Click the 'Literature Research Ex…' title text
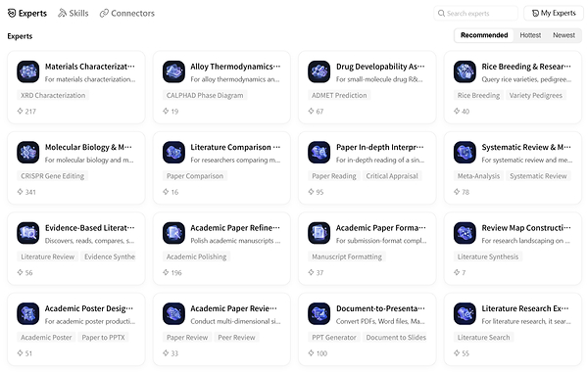The height and width of the screenshot is (373, 588). (525, 308)
